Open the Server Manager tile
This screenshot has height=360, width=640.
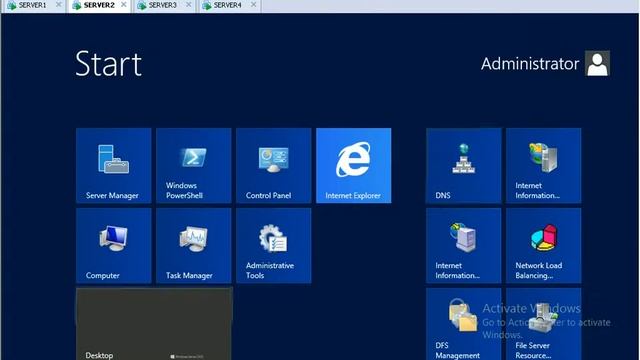click(x=113, y=165)
